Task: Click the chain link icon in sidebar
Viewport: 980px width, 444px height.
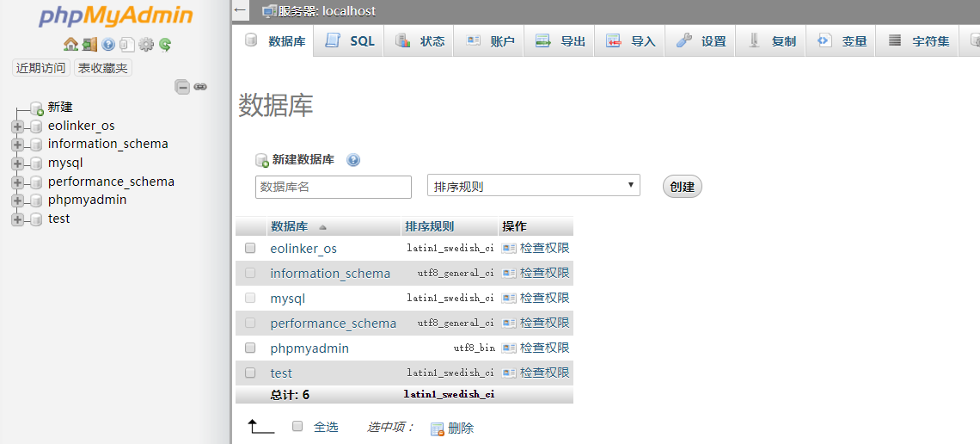Action: (x=200, y=87)
